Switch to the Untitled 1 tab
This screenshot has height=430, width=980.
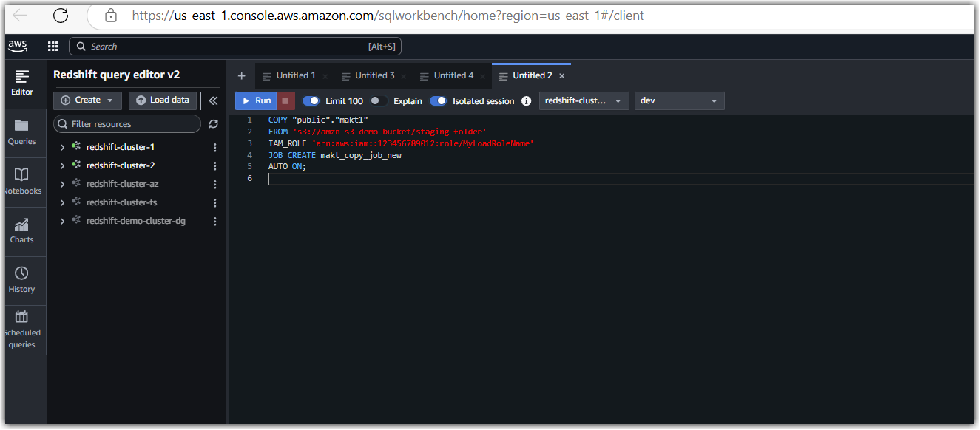pos(295,75)
